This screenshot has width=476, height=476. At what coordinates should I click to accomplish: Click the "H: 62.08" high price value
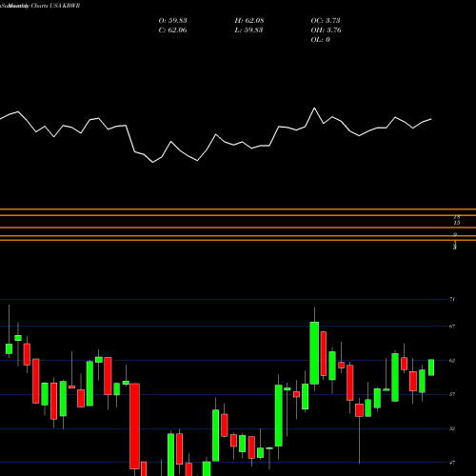pos(249,21)
